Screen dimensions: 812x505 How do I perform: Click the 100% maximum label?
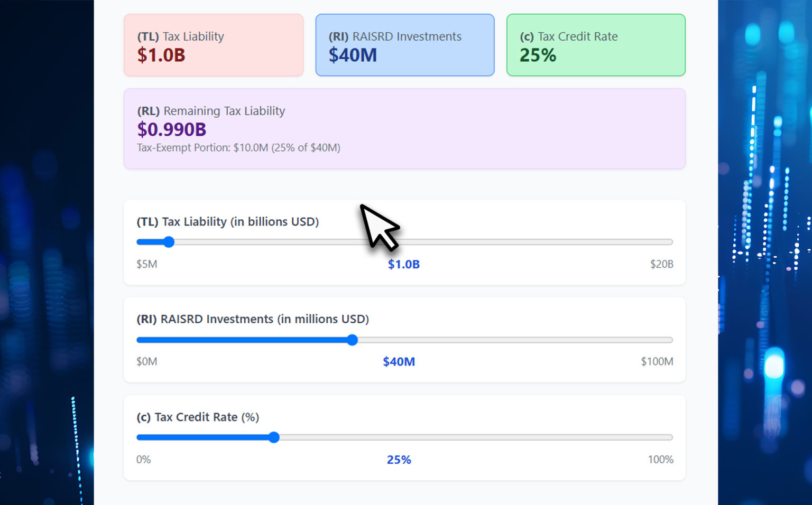[660, 460]
